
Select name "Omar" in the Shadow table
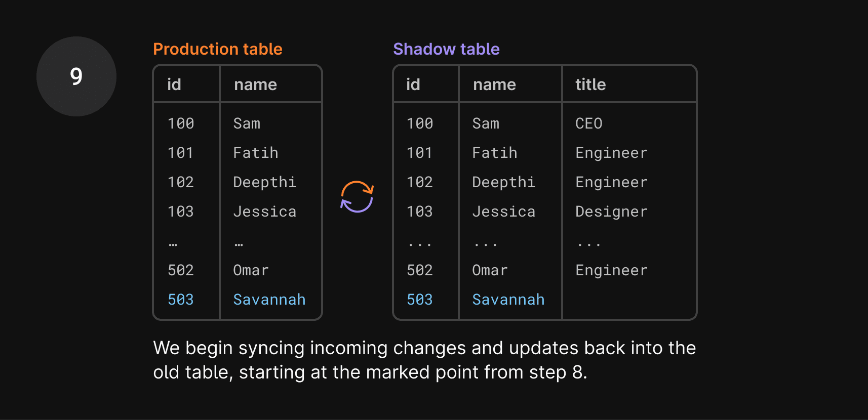490,270
